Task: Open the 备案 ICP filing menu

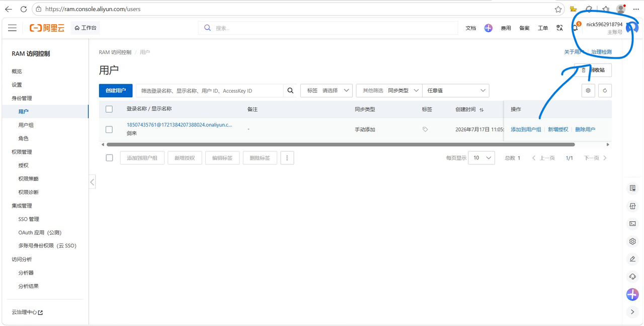Action: click(524, 28)
